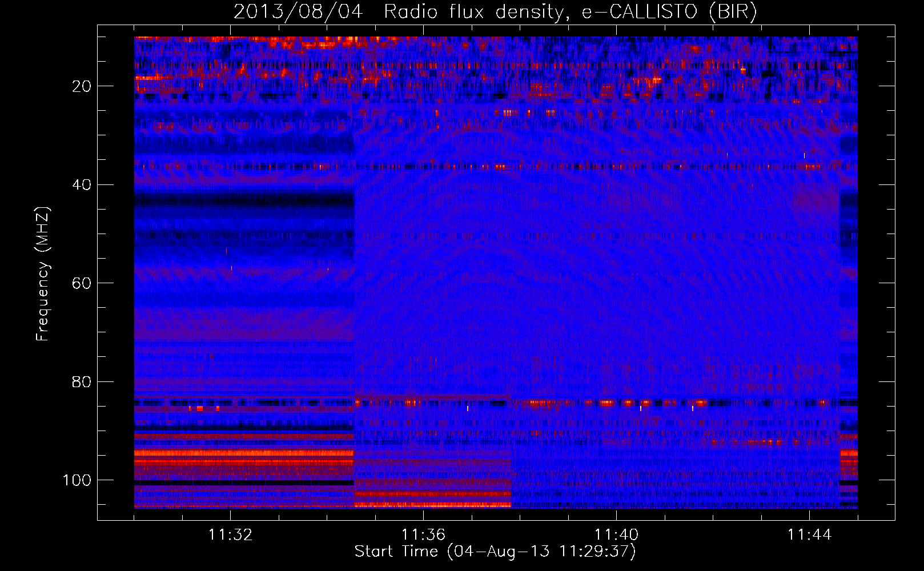Select the 11:36 time axis label

(423, 535)
